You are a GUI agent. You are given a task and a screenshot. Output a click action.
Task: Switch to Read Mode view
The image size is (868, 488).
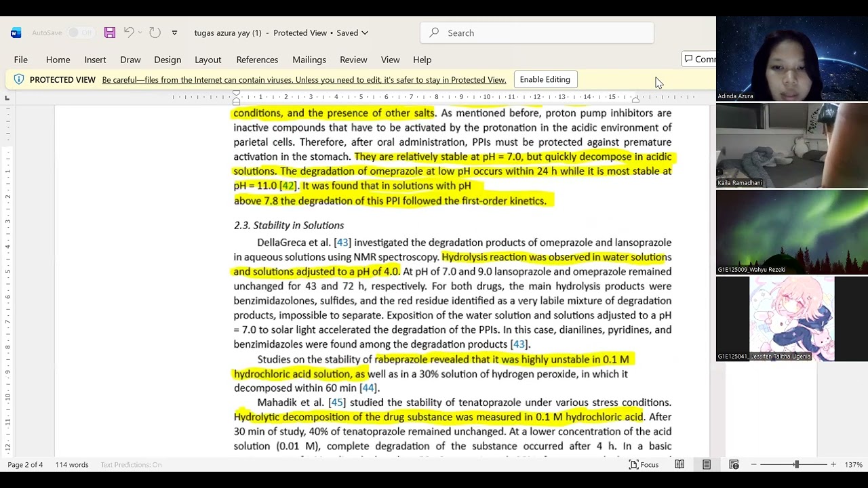coord(679,464)
